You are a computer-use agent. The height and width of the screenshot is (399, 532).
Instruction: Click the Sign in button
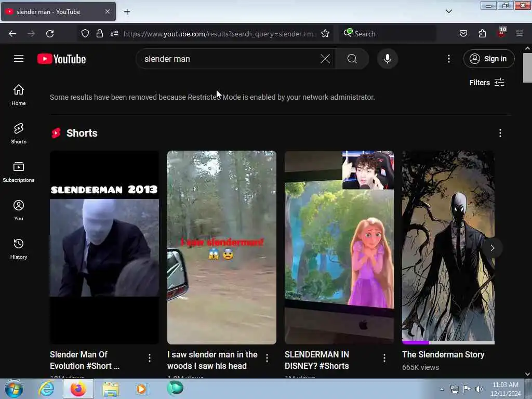pos(488,59)
